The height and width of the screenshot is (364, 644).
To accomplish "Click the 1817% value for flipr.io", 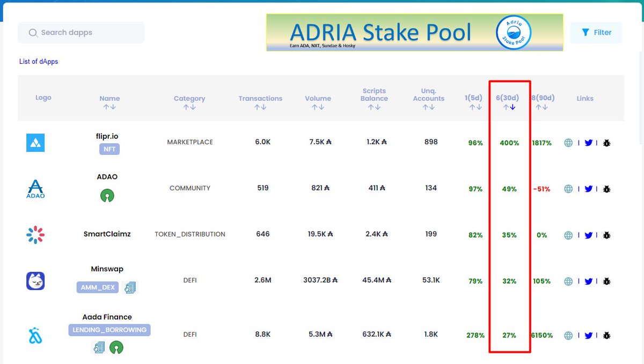I will (x=542, y=143).
